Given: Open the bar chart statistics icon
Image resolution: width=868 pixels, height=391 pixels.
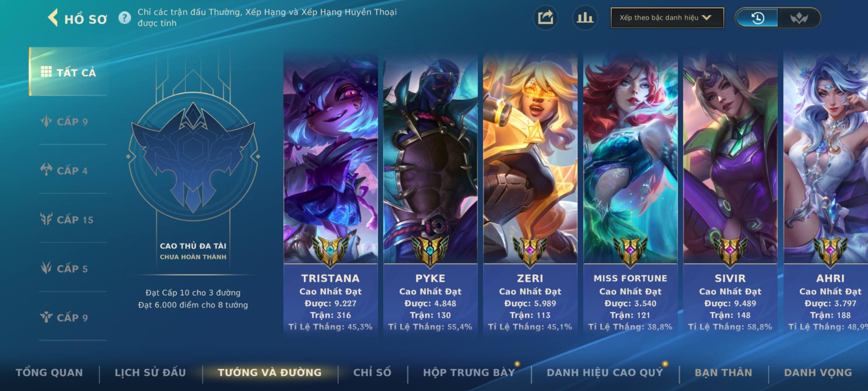Looking at the screenshot, I should (585, 18).
